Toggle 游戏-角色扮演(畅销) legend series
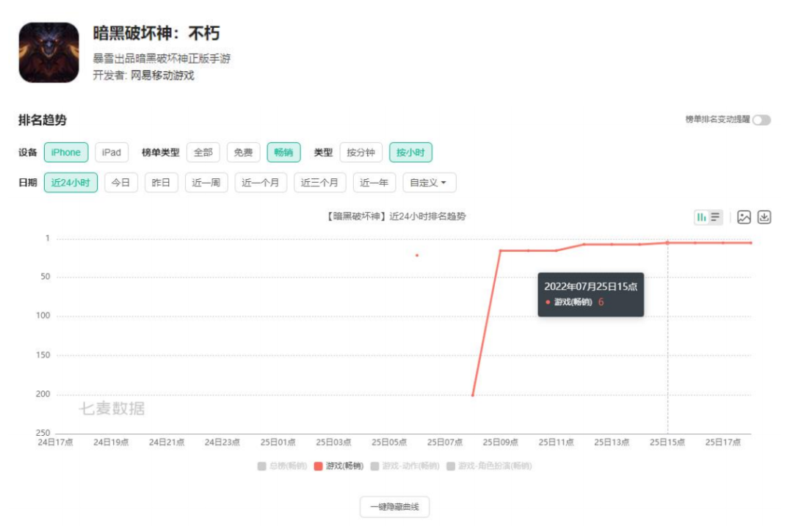The image size is (793, 532). [x=489, y=466]
